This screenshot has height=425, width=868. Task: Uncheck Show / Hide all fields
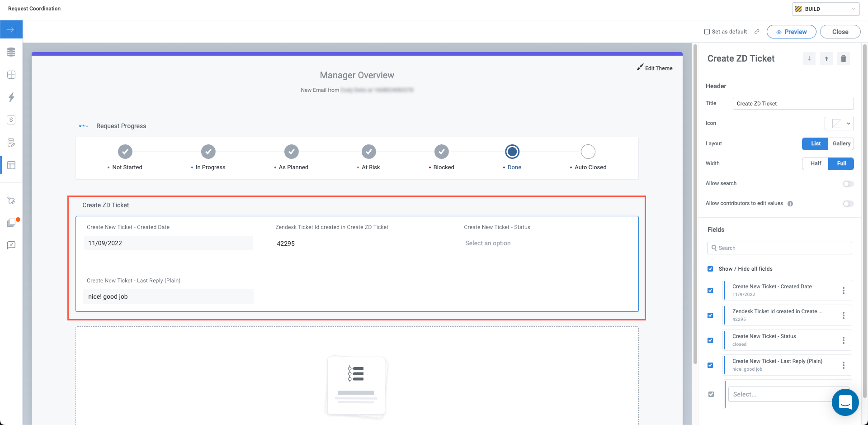pos(710,269)
